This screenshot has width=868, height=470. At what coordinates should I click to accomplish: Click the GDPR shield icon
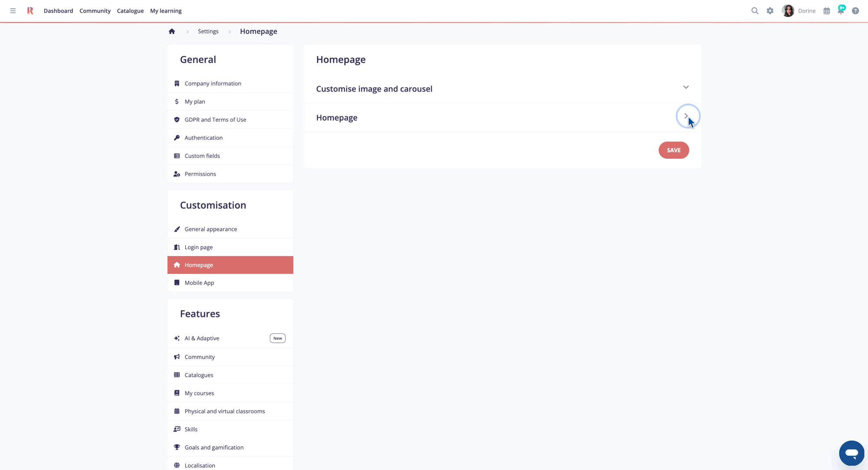click(177, 119)
